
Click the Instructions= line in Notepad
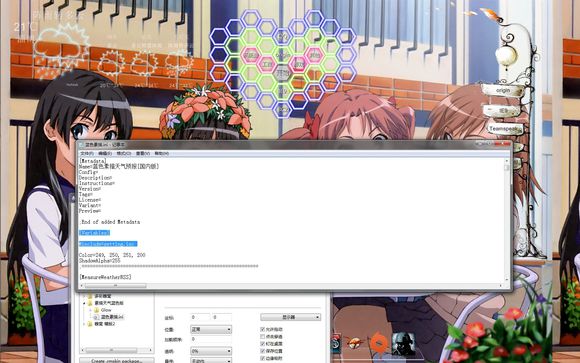click(97, 183)
